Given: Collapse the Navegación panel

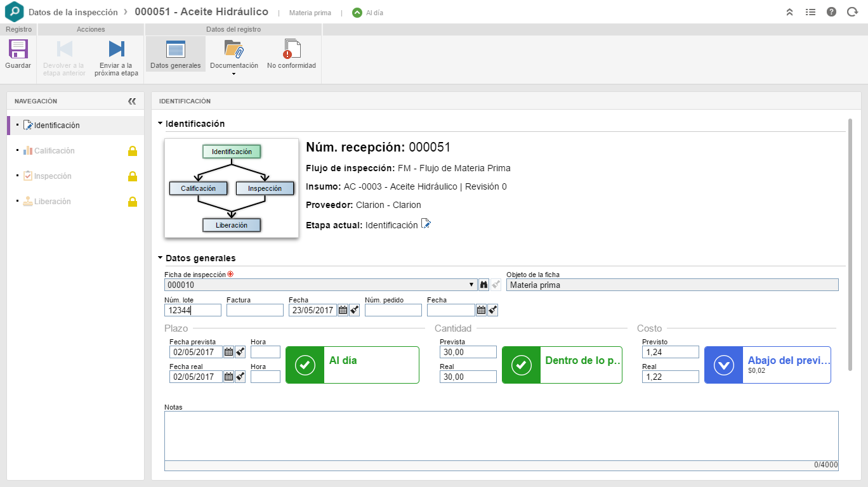Looking at the screenshot, I should click(132, 101).
